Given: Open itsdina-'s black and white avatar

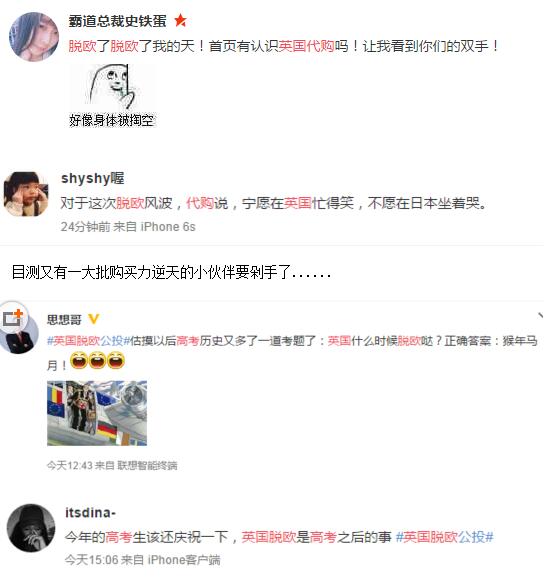Looking at the screenshot, I should tap(31, 528).
